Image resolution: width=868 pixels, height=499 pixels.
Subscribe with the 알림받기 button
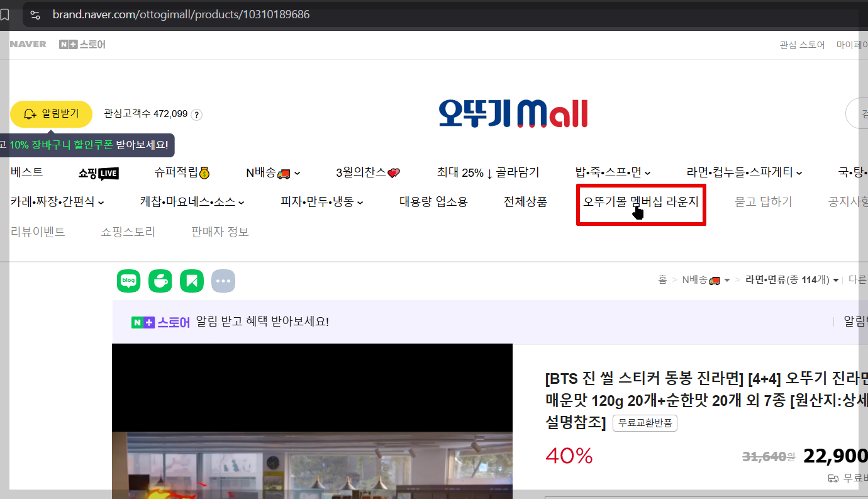[51, 114]
